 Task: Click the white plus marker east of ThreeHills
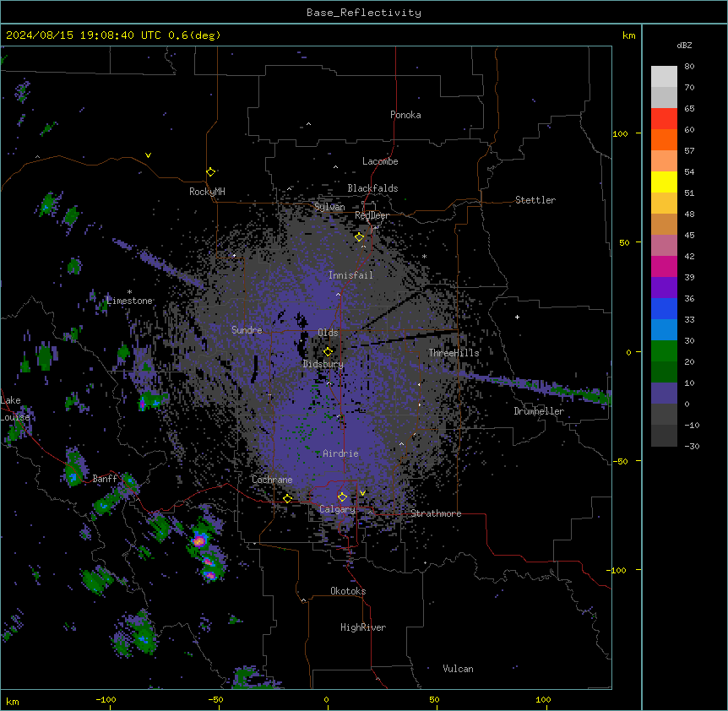[517, 317]
